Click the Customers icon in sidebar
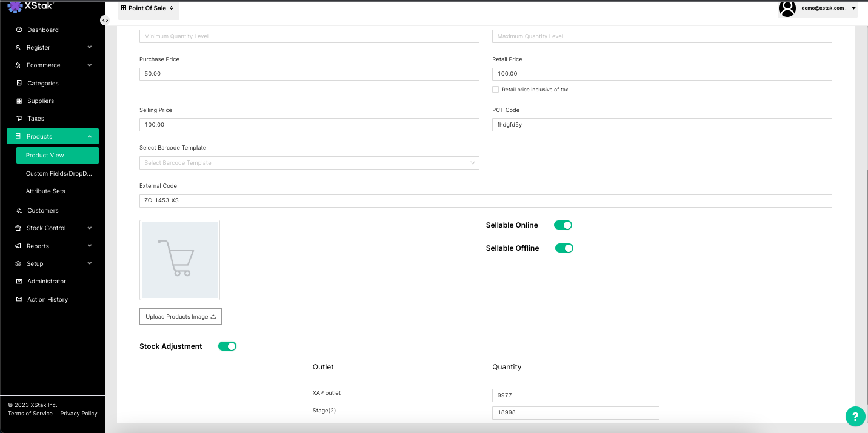 19,210
